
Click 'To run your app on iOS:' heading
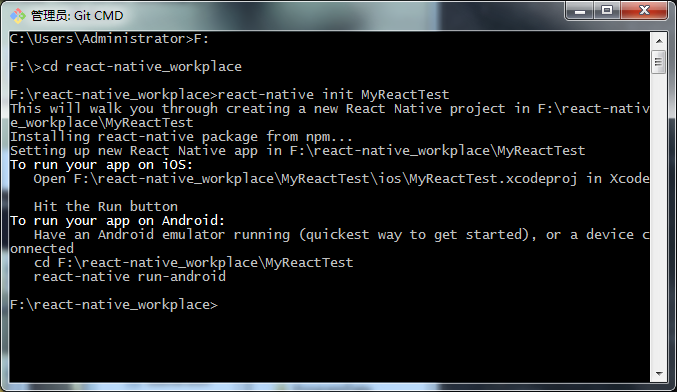(101, 165)
